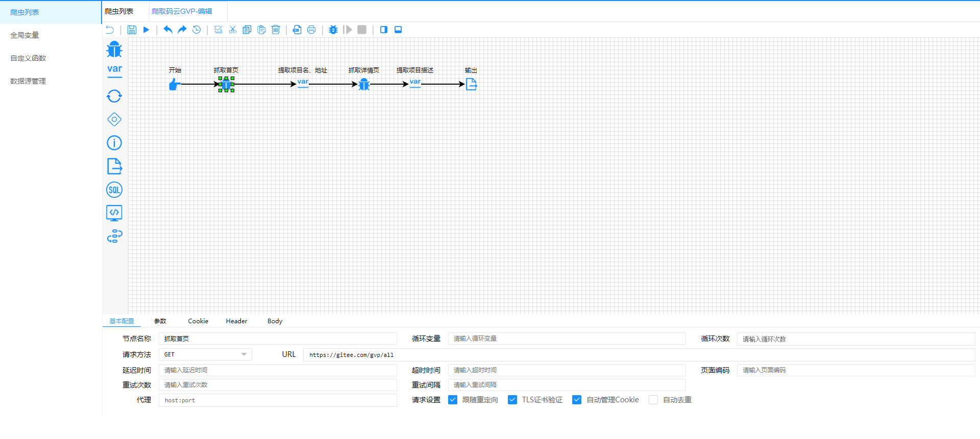
Task: Click the debug bug toolbar icon
Action: tap(333, 30)
